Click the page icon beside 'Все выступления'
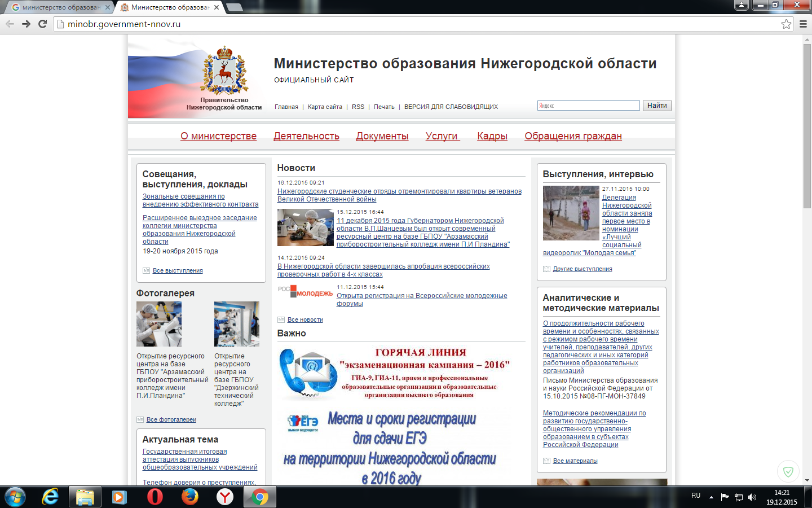Image resolution: width=812 pixels, height=508 pixels. [146, 270]
